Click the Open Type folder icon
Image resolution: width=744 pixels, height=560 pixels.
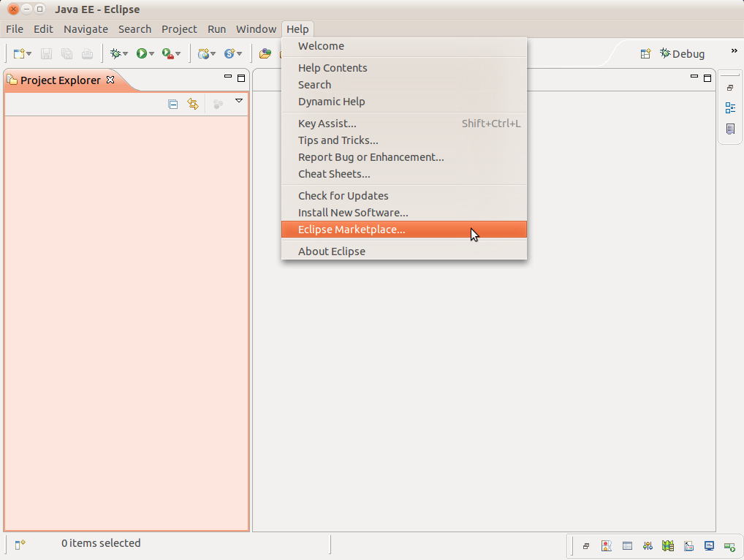click(265, 53)
